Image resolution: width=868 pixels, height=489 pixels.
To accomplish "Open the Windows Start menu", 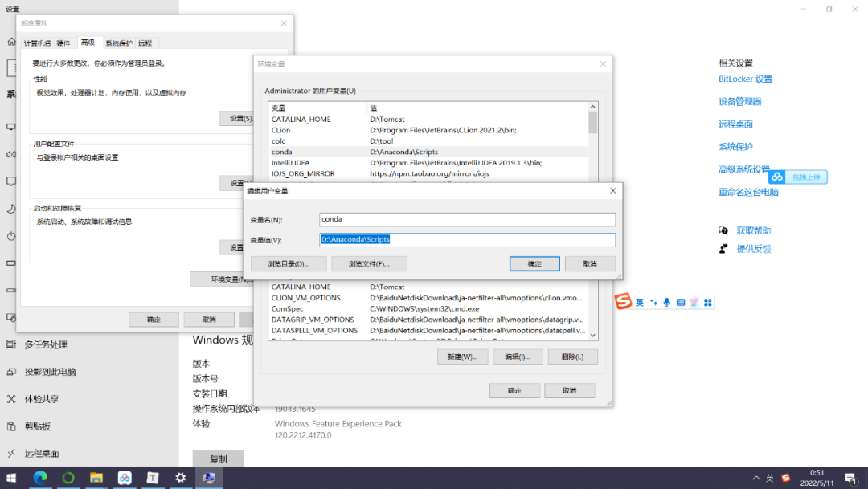I will pos(11,478).
